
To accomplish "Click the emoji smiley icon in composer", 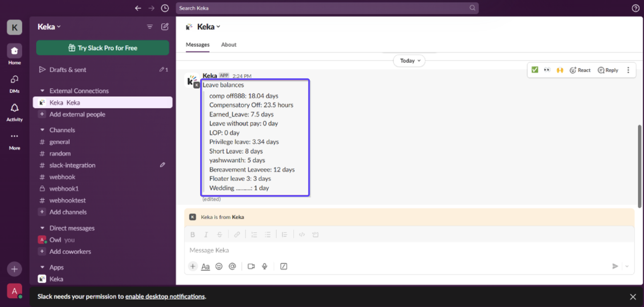I will tap(219, 266).
